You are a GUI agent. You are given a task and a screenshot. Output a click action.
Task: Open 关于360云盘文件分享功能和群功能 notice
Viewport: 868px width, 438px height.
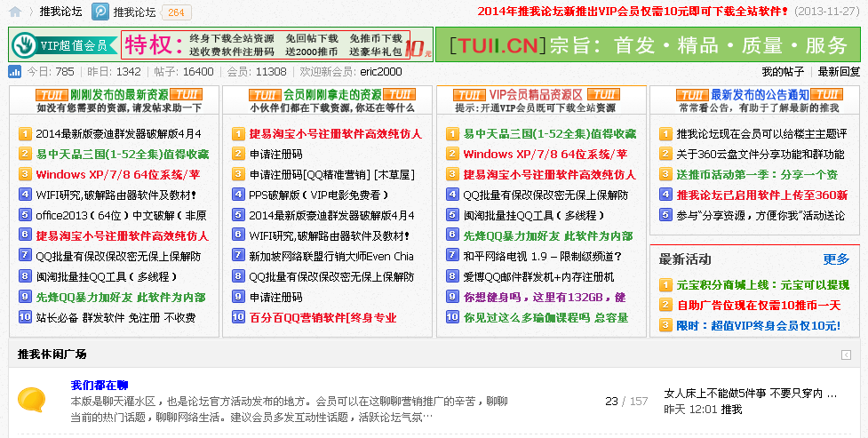point(760,154)
